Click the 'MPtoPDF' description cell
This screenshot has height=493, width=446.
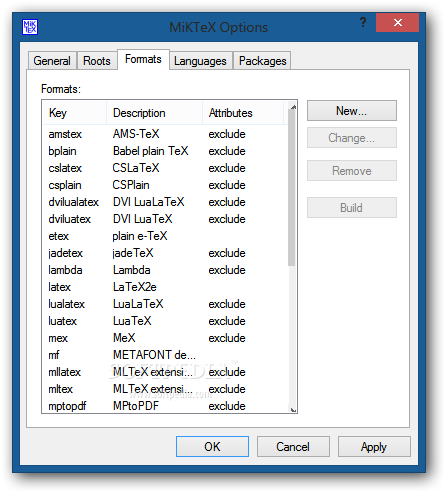point(136,406)
